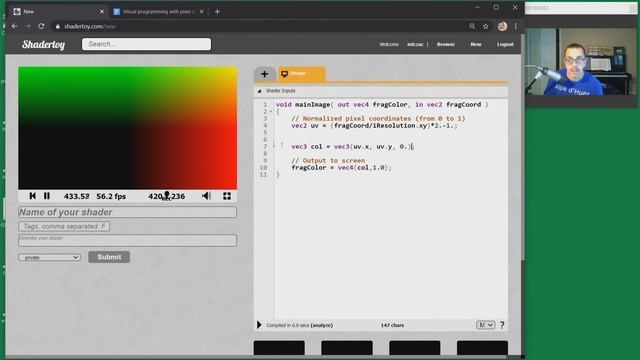
Task: Add a new shader buffer tab
Action: pos(264,74)
